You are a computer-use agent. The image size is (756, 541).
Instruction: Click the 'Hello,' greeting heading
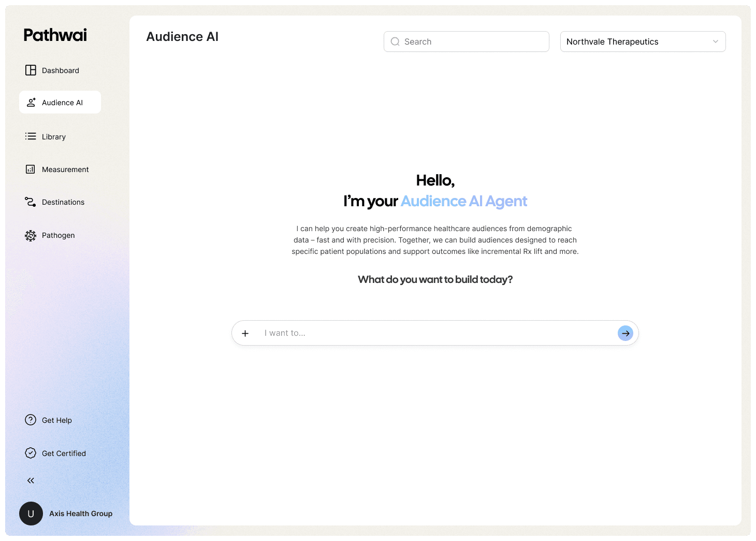coord(435,180)
